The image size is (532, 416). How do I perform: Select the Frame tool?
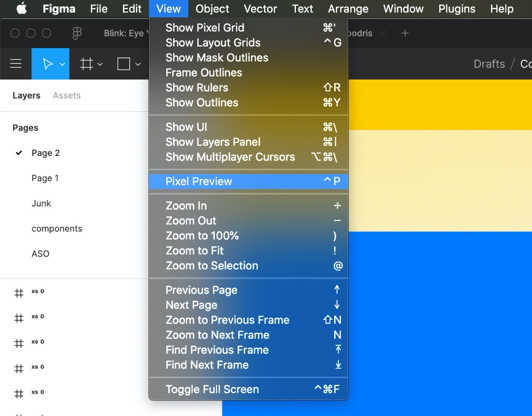[86, 64]
